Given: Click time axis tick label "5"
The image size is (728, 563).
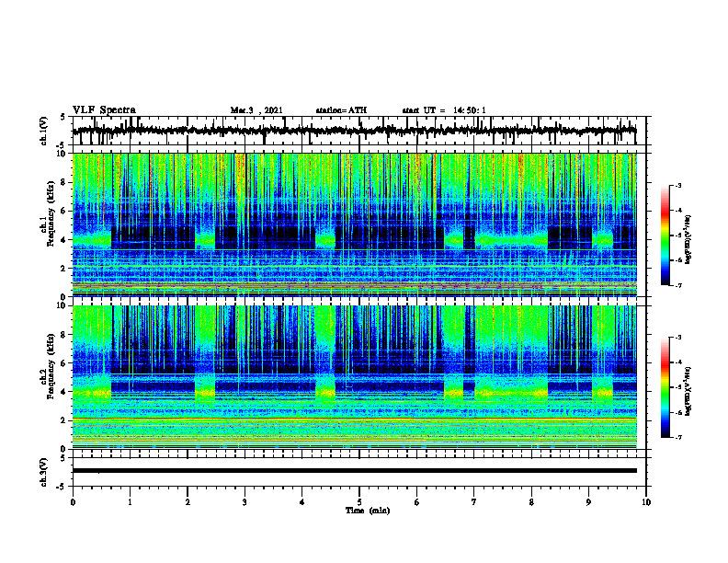Looking at the screenshot, I should pos(359,502).
